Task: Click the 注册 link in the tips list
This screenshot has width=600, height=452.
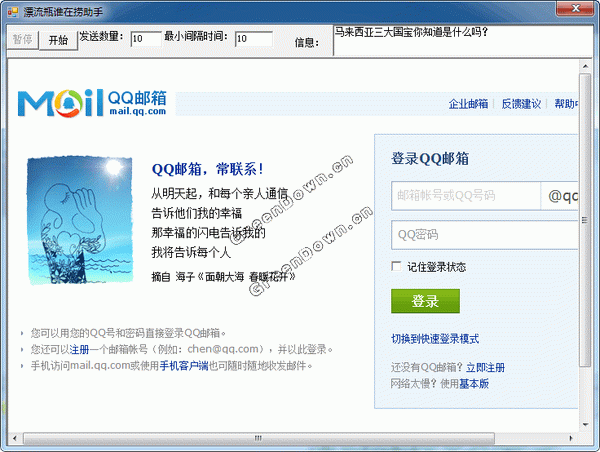Action: click(x=79, y=349)
